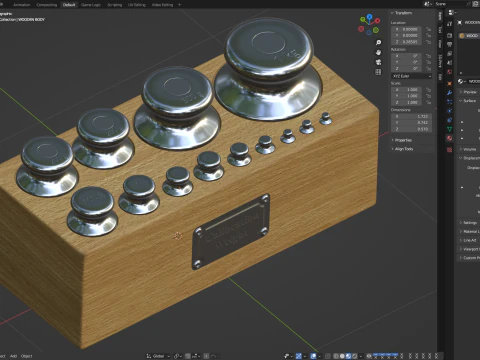The height and width of the screenshot is (360, 480).
Task: Switch to the Video Editing workspace tab
Action: pos(162,5)
